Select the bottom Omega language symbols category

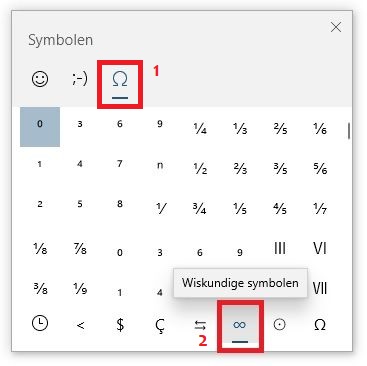coord(320,324)
